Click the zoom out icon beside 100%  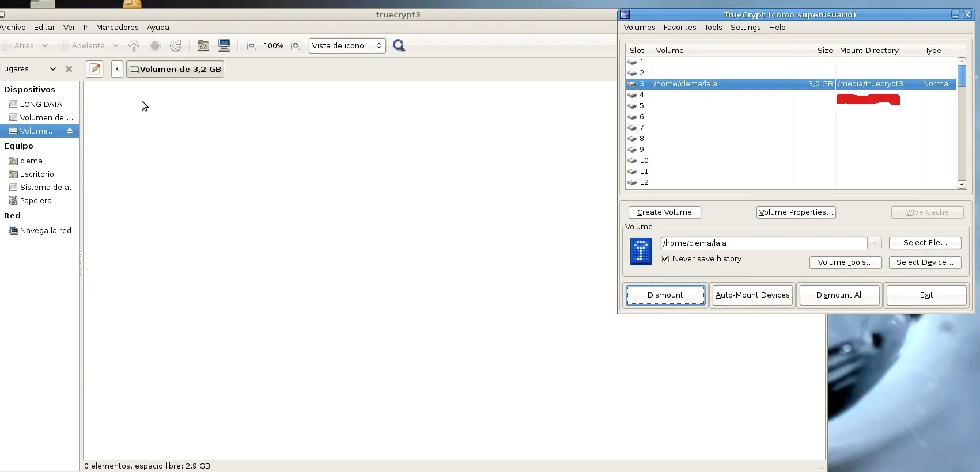pos(252,45)
